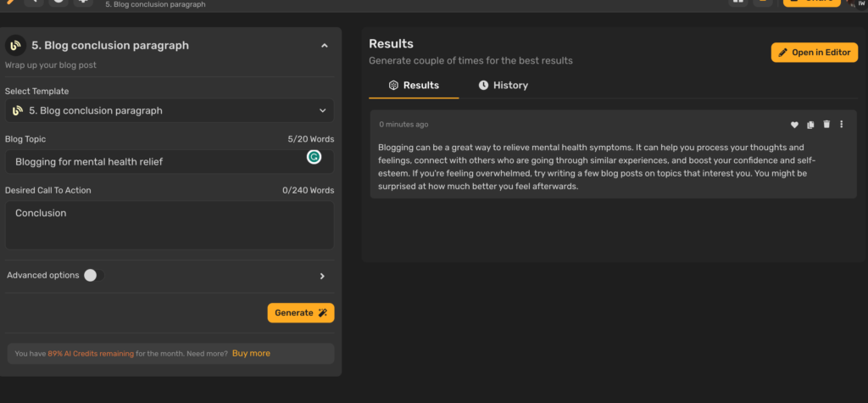Click the generated paragraph text in results
The image size is (868, 403).
(x=593, y=166)
